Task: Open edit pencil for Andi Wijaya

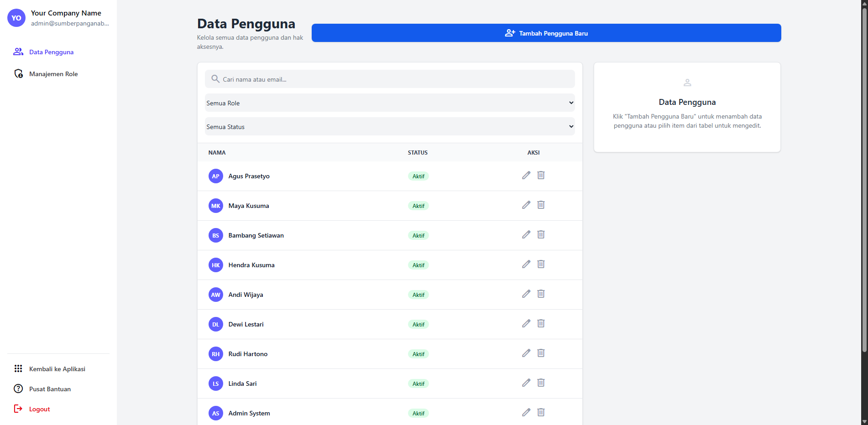Action: [x=526, y=294]
